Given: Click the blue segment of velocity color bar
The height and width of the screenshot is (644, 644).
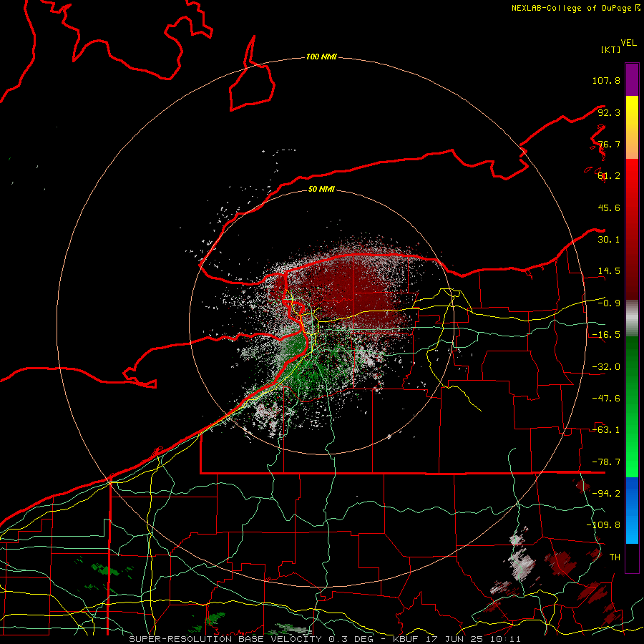Looking at the screenshot, I should pos(632,510).
